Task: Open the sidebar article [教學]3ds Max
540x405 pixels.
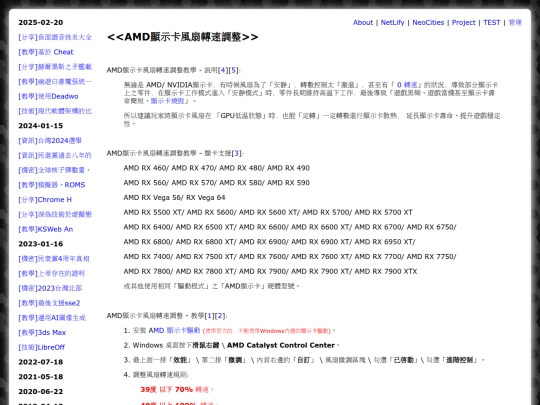Action: 42,333
